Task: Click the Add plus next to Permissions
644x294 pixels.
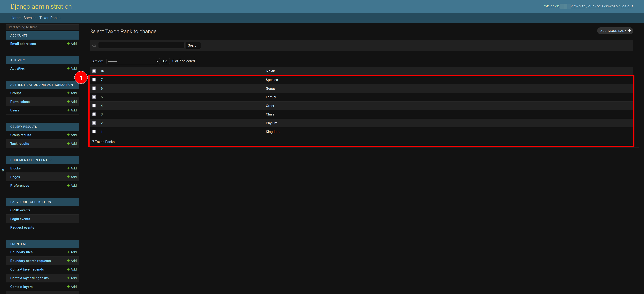Action: tap(71, 102)
